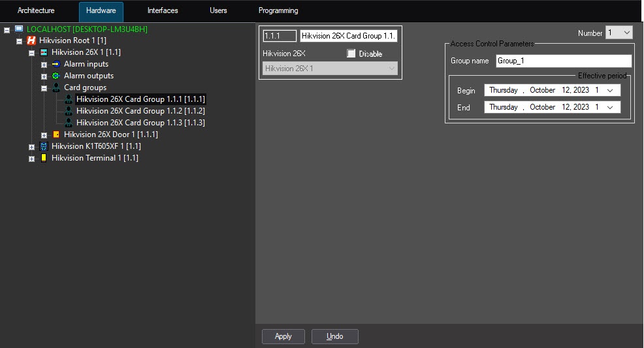The image size is (644, 348).
Task: Open the Hikvision 26X 1 parent dropdown
Action: click(330, 69)
